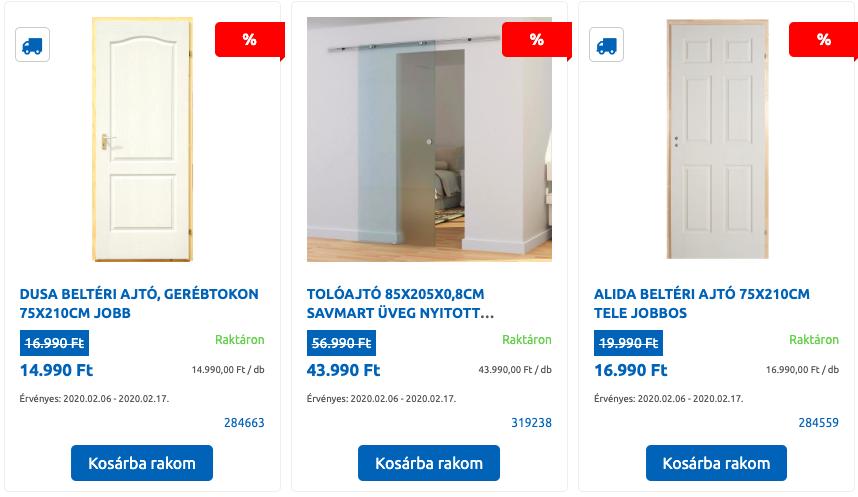Click red percent badge on sliding door
The height and width of the screenshot is (497, 858).
point(537,40)
